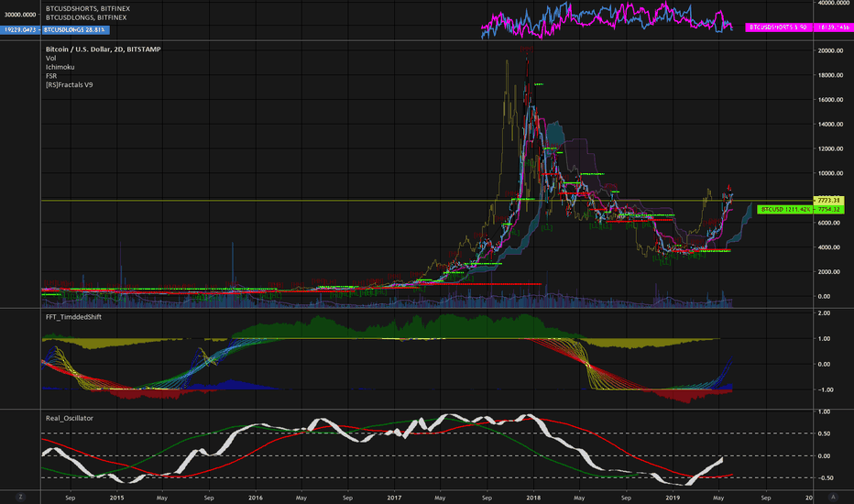This screenshot has height=504, width=854.
Task: Click the 4000.00 price axis label
Action: tap(830, 247)
